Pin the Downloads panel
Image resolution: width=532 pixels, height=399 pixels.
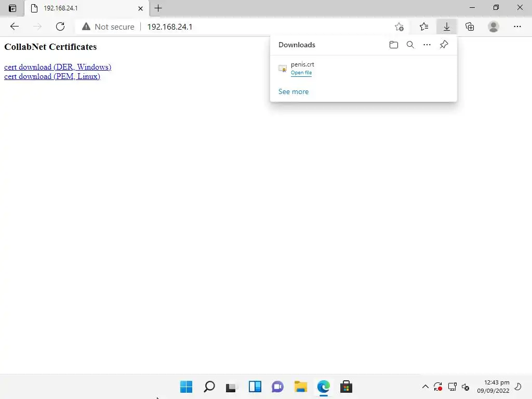coord(444,45)
